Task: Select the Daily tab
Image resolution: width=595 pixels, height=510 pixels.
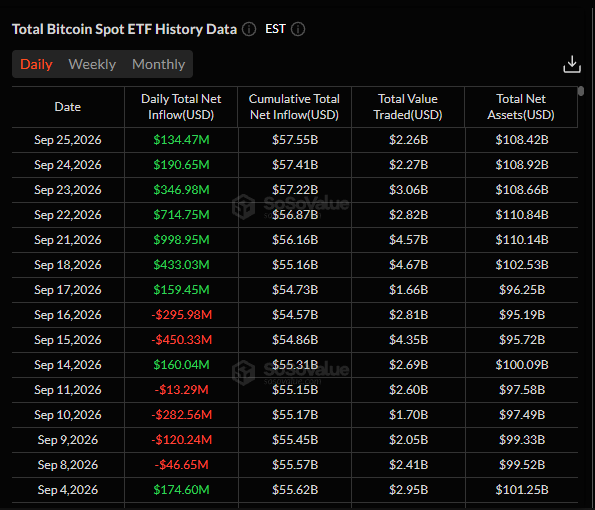Action: 36,64
